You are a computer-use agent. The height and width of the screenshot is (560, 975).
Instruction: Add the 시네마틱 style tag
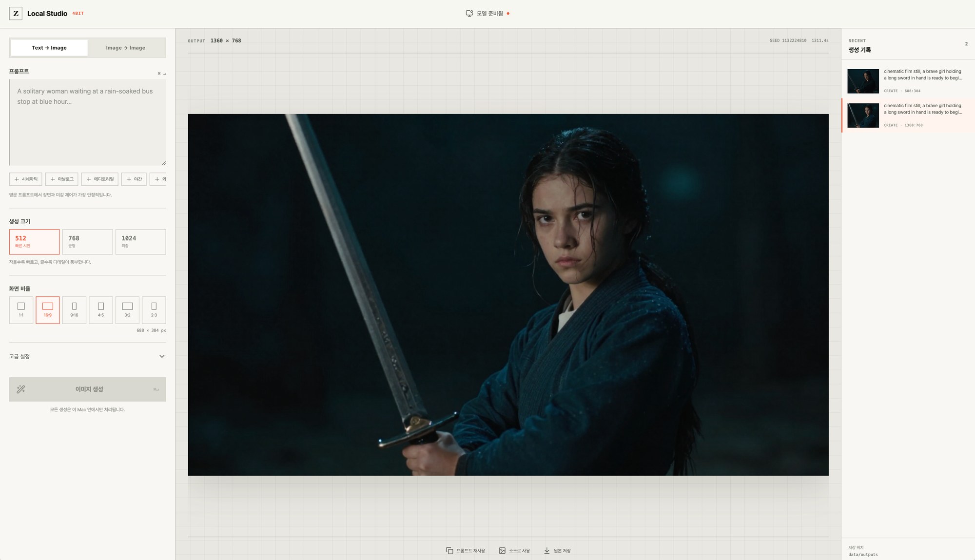point(26,179)
